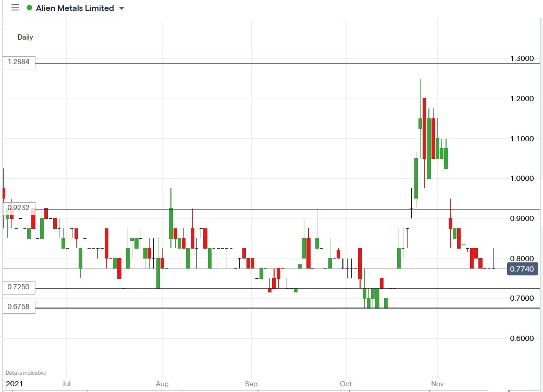This screenshot has width=543, height=392.
Task: Select the 0.6758 price level label
Action: [18, 308]
